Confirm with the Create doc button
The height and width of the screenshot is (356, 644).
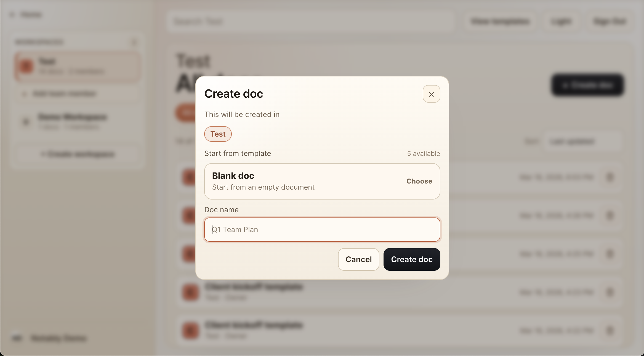[411, 259]
